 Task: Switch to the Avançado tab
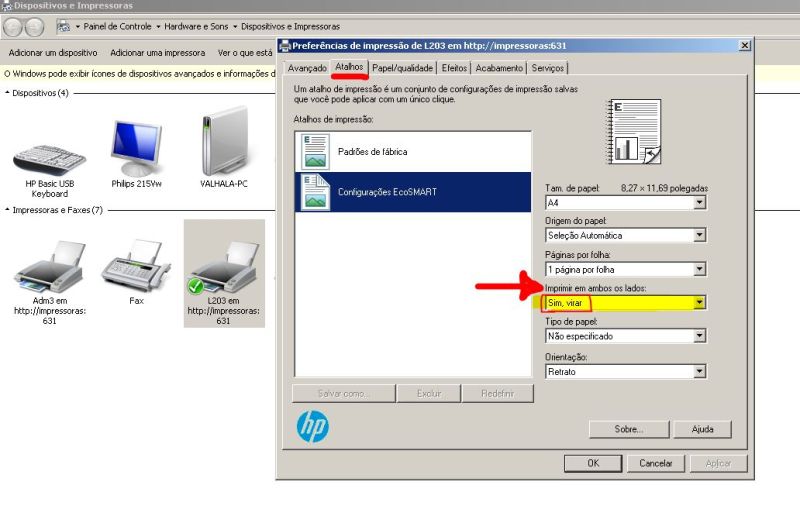[x=307, y=68]
